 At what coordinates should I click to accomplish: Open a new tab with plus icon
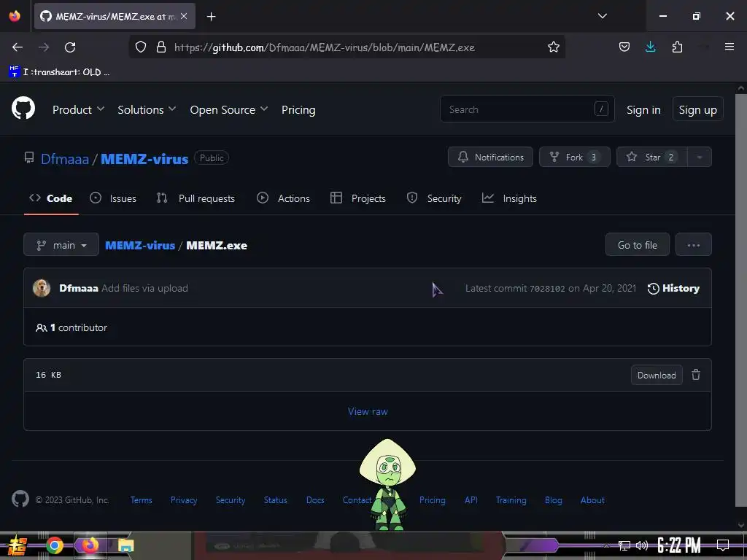point(211,17)
